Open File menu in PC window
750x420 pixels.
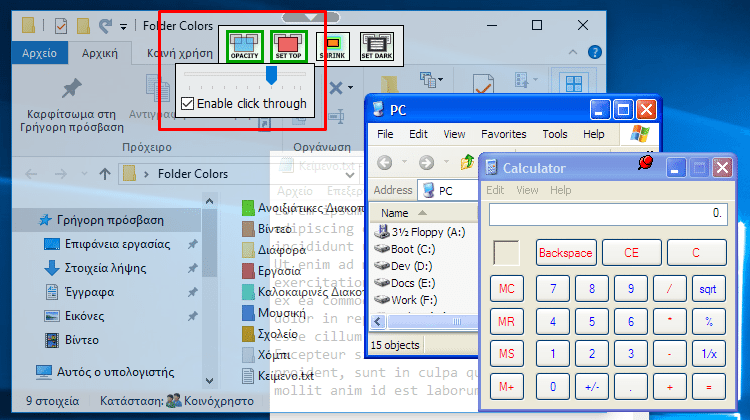(385, 134)
